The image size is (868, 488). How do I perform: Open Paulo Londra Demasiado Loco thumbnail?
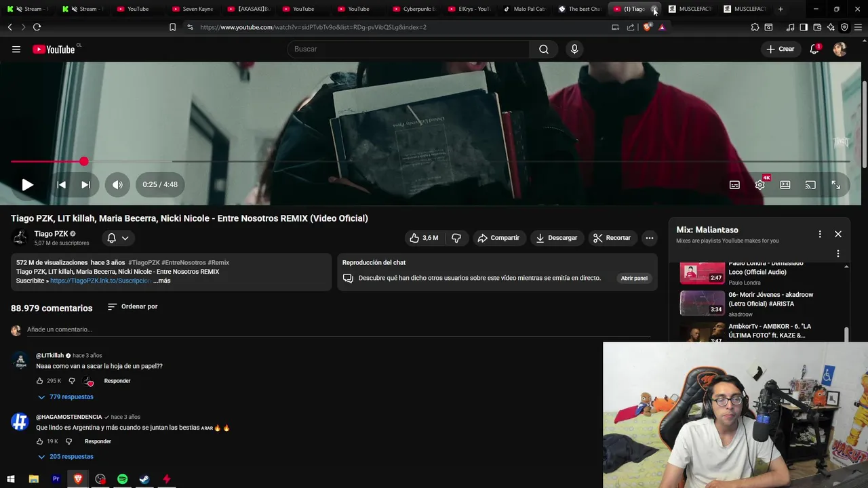[703, 272]
